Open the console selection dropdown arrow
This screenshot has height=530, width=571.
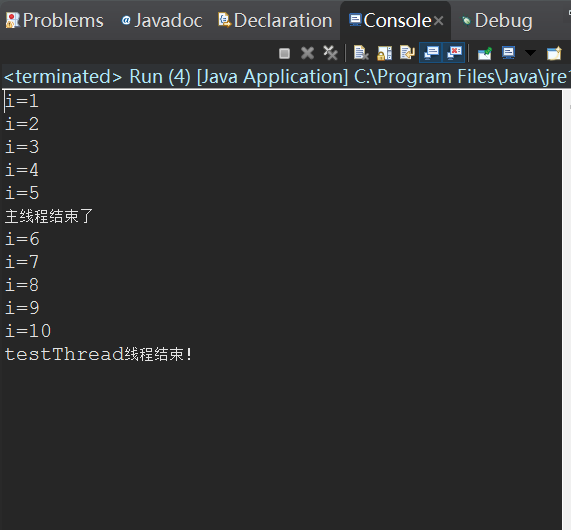(x=530, y=53)
